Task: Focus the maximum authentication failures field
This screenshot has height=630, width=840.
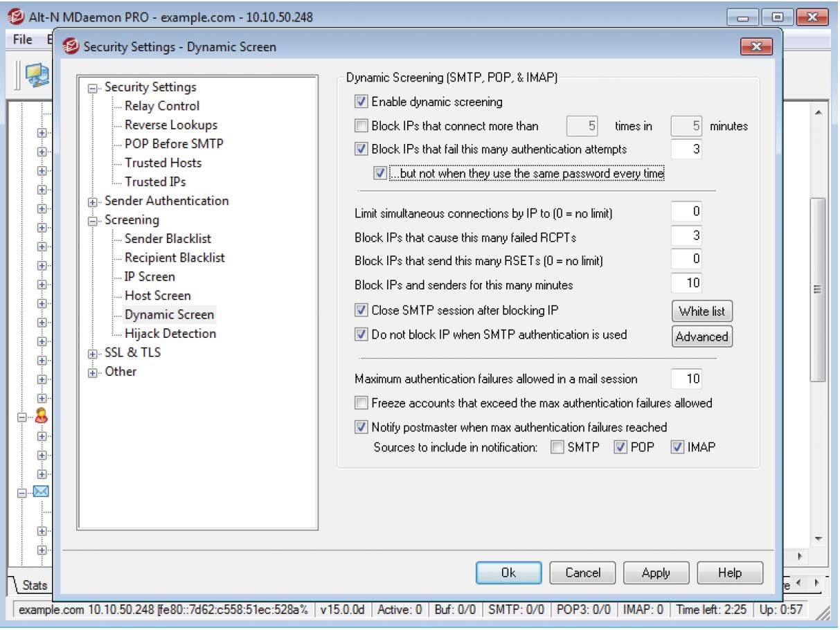Action: point(686,379)
